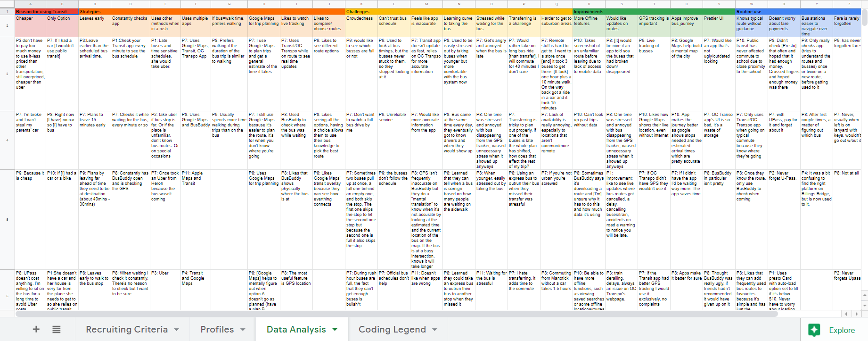Select column W header
Screen dimensions: 868x341
(x=752, y=4)
